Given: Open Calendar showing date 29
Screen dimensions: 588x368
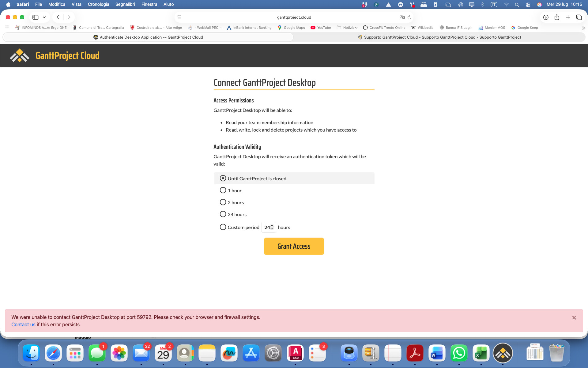Looking at the screenshot, I should point(163,353).
